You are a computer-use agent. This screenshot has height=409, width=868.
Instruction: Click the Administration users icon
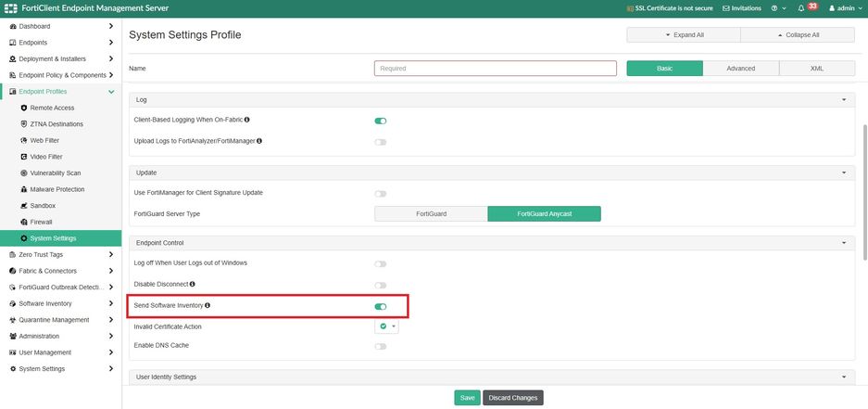13,336
